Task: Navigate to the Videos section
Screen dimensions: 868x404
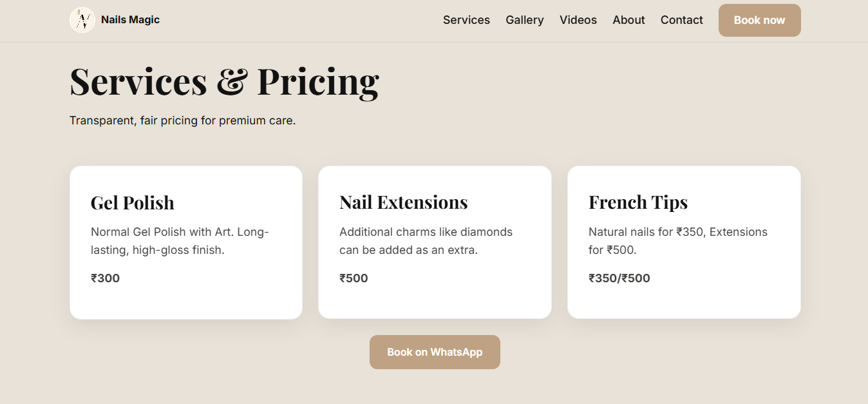Action: click(578, 20)
